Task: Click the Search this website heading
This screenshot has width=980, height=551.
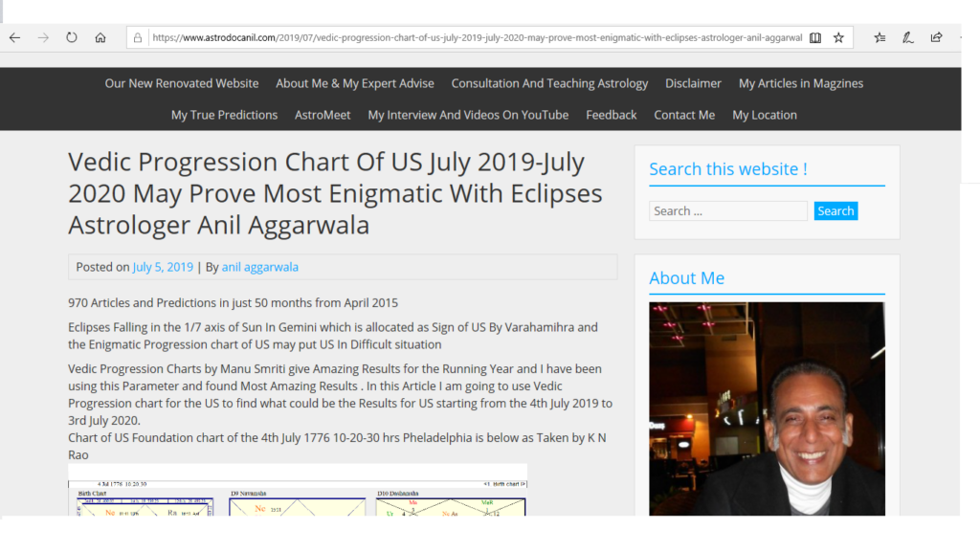Action: point(728,169)
